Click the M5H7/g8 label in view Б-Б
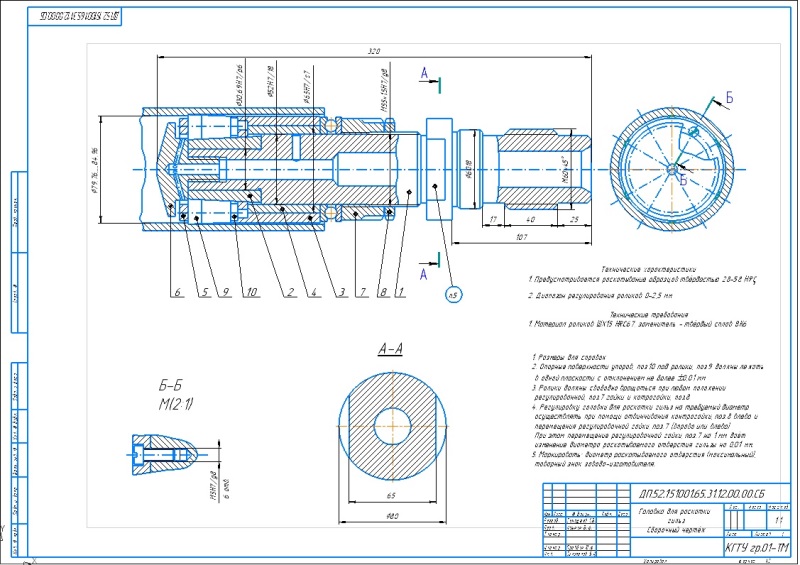 click(213, 486)
